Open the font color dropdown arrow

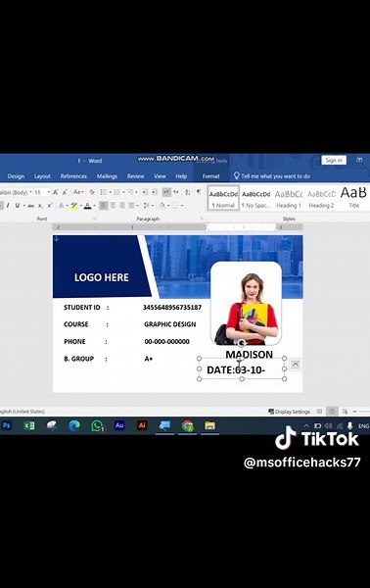pos(94,206)
